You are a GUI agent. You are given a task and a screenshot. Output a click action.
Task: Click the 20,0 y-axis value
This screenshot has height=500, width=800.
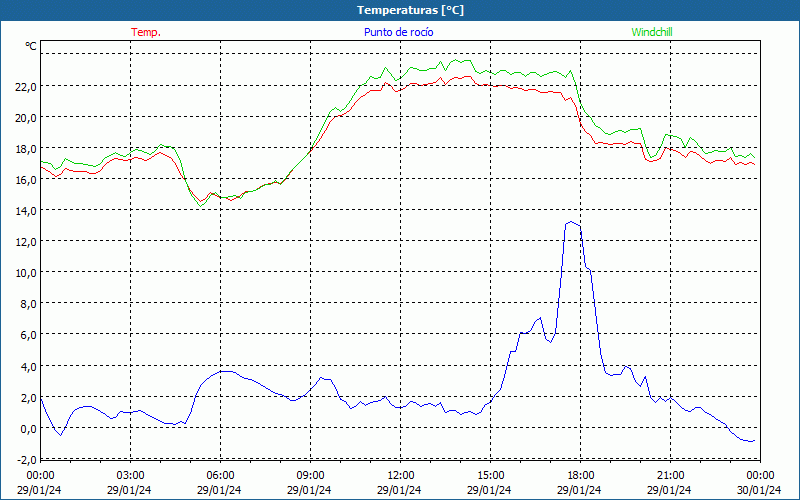point(26,118)
